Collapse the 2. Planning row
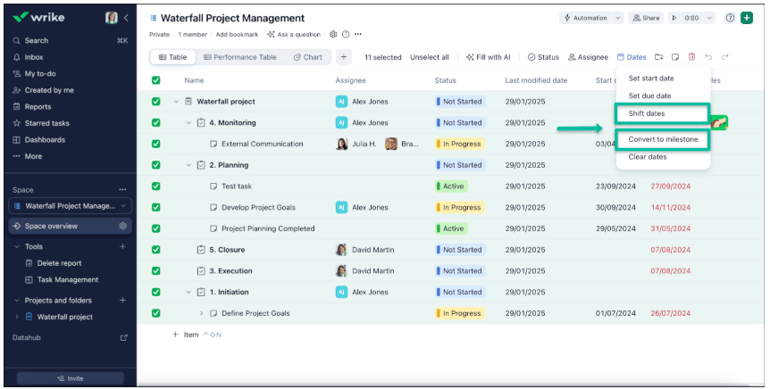Viewport: 770px width, 389px height. click(189, 165)
